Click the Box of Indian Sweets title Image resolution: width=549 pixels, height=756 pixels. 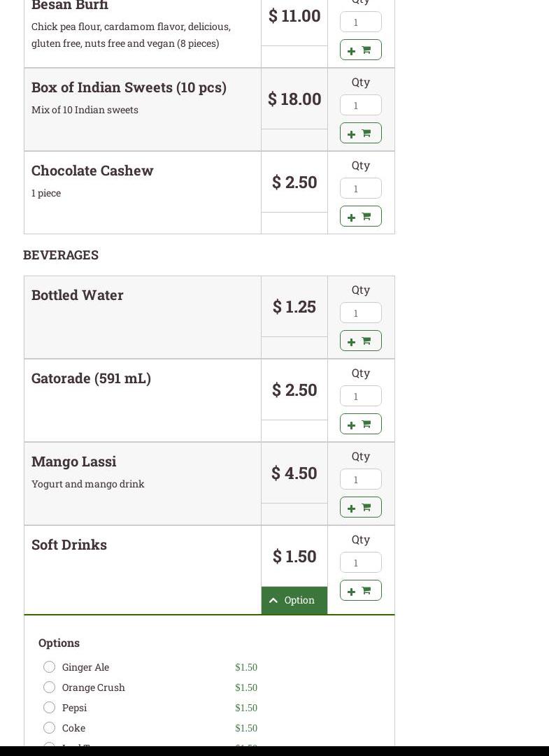(x=129, y=87)
